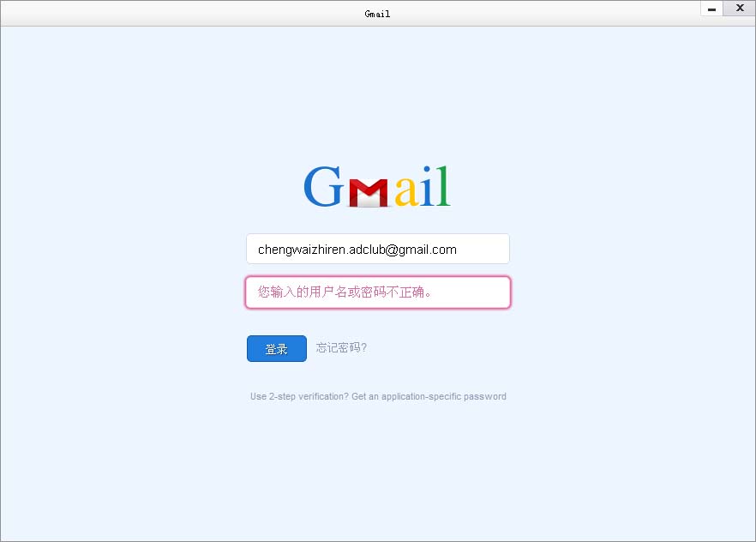The image size is (756, 542).
Task: Focus the password field showing error message
Action: click(378, 292)
